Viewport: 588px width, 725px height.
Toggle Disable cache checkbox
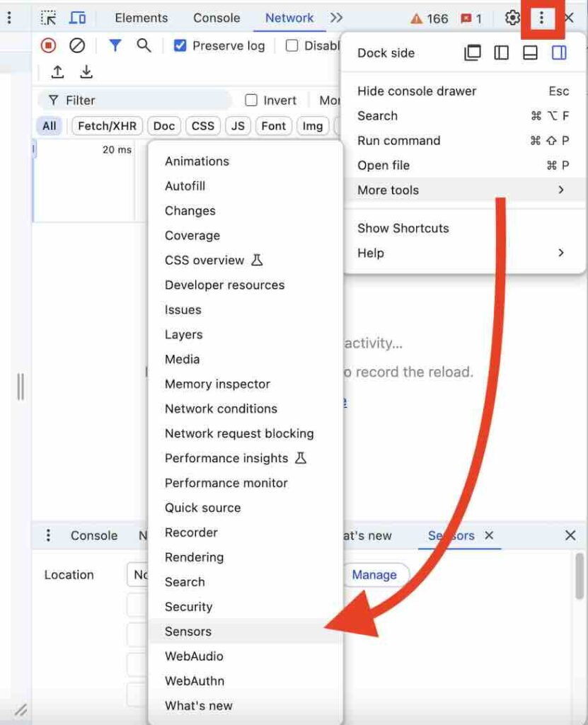(x=292, y=45)
